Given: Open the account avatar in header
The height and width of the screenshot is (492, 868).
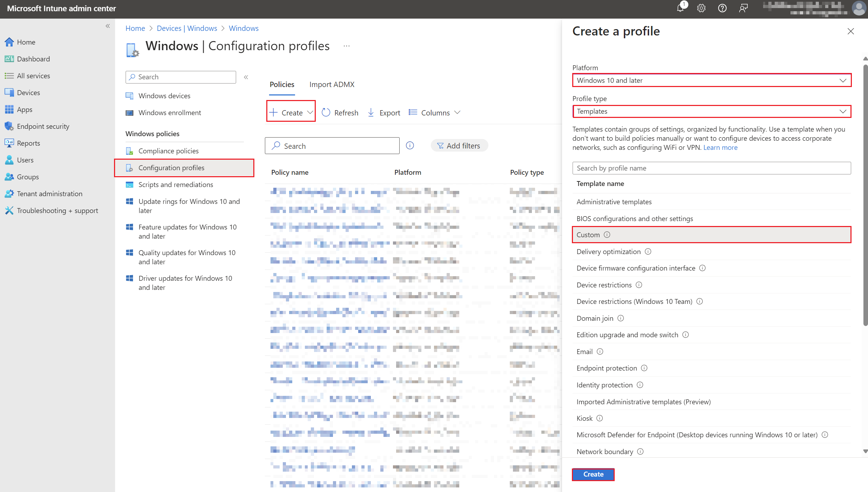Looking at the screenshot, I should coord(859,8).
